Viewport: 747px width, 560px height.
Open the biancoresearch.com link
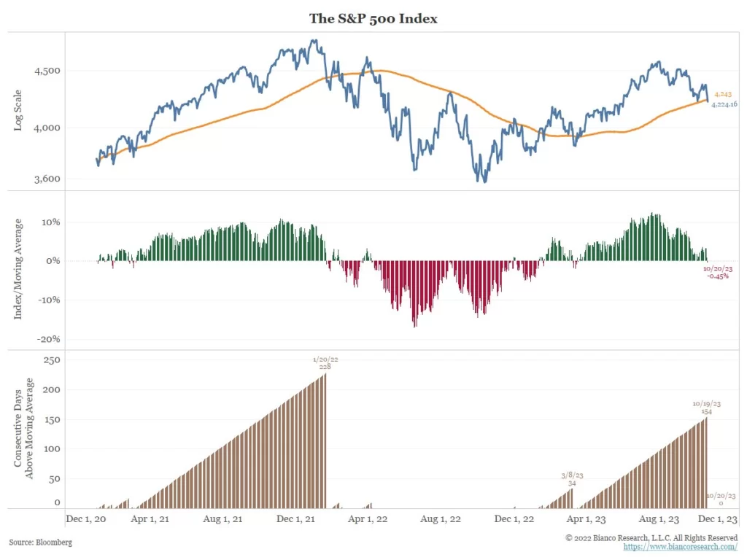[x=680, y=546]
